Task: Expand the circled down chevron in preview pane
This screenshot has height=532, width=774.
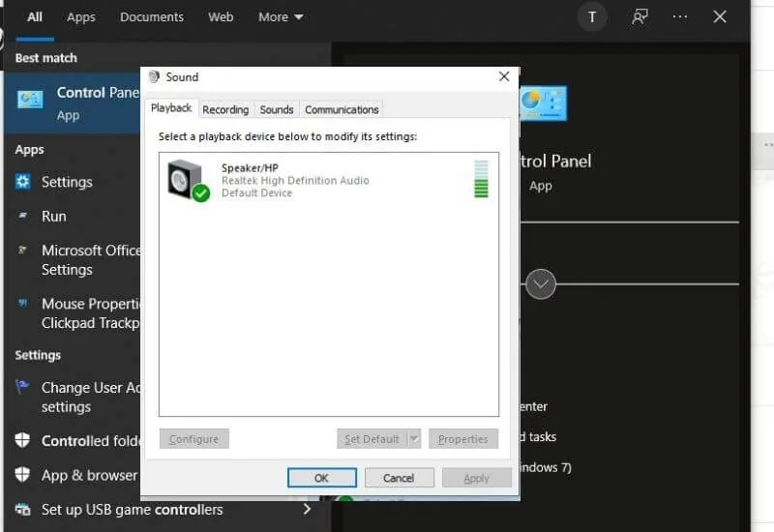Action: pyautogui.click(x=541, y=284)
